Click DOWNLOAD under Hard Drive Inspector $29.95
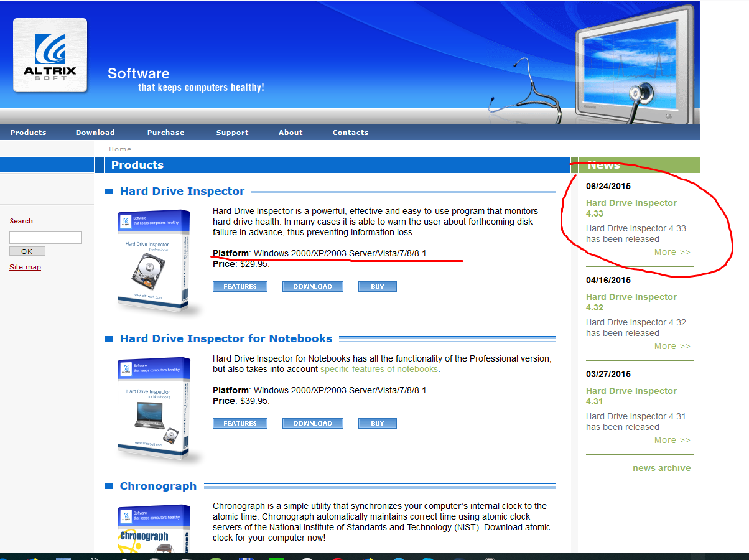Image resolution: width=749 pixels, height=560 pixels. coord(313,287)
